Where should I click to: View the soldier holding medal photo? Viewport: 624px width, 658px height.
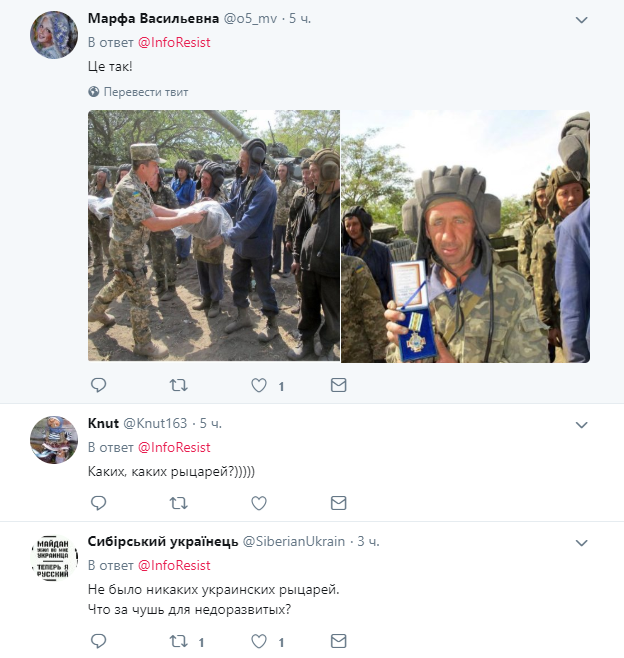465,236
